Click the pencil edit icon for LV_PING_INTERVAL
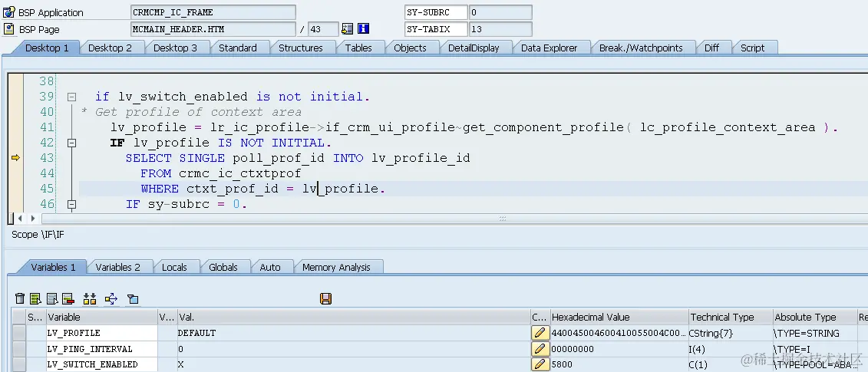The height and width of the screenshot is (372, 868). pos(539,349)
